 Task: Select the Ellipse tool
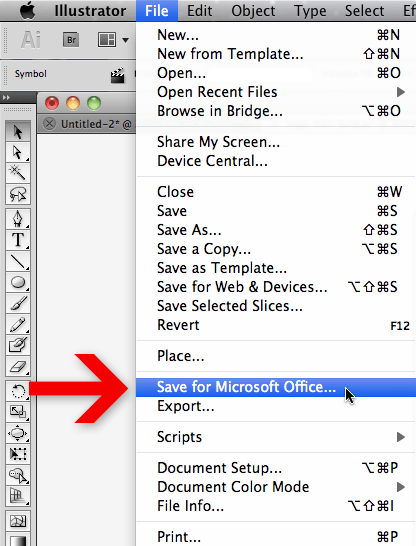point(18,282)
